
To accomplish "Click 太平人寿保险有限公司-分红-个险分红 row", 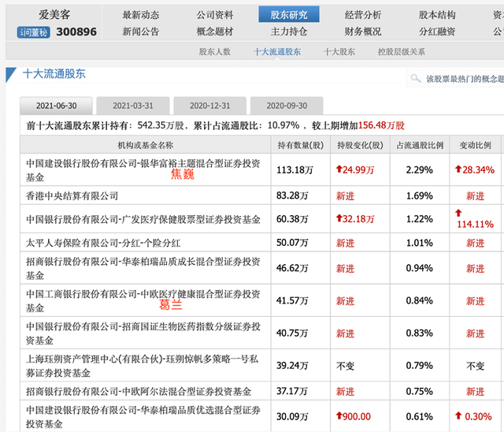I will (x=103, y=243).
